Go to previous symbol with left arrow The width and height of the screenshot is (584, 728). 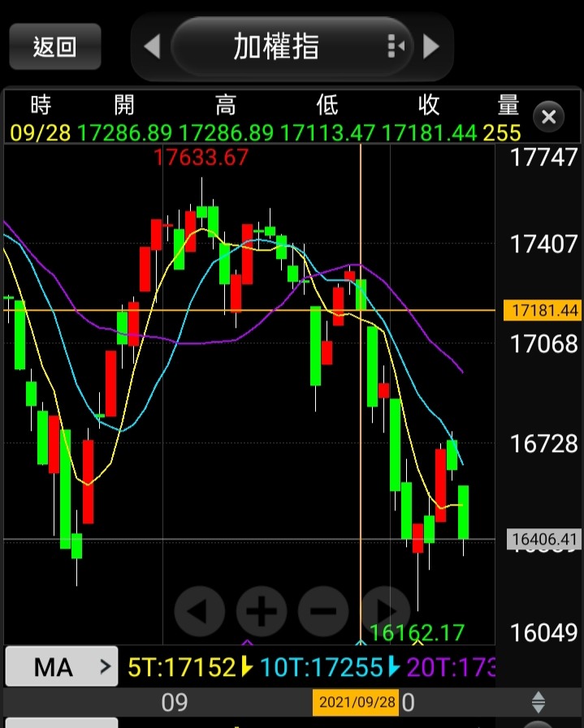[153, 46]
